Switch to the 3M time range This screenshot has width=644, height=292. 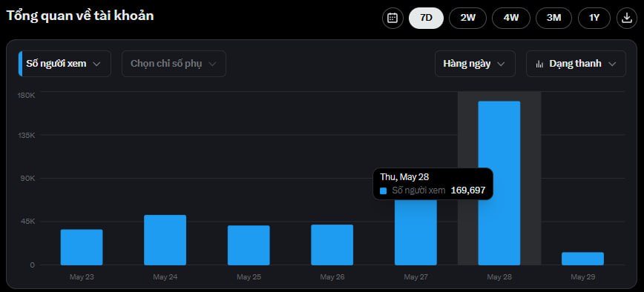pyautogui.click(x=553, y=18)
